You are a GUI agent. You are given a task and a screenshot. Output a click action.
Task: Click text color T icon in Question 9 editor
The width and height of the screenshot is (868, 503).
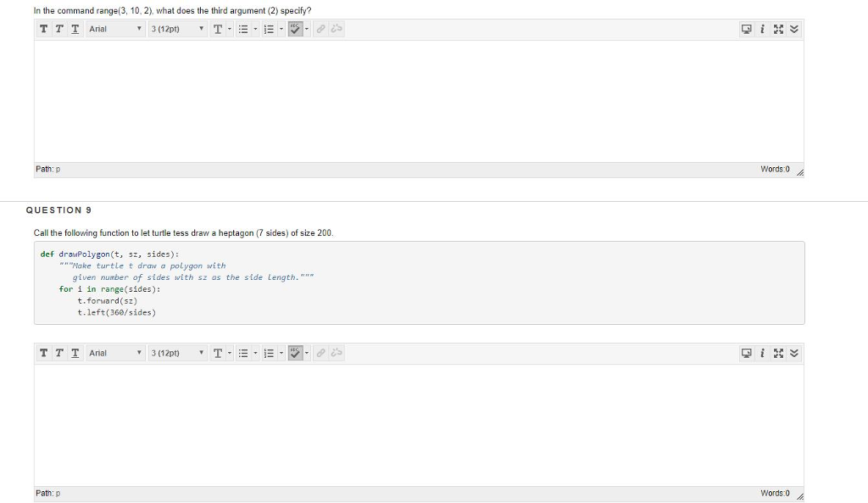218,353
